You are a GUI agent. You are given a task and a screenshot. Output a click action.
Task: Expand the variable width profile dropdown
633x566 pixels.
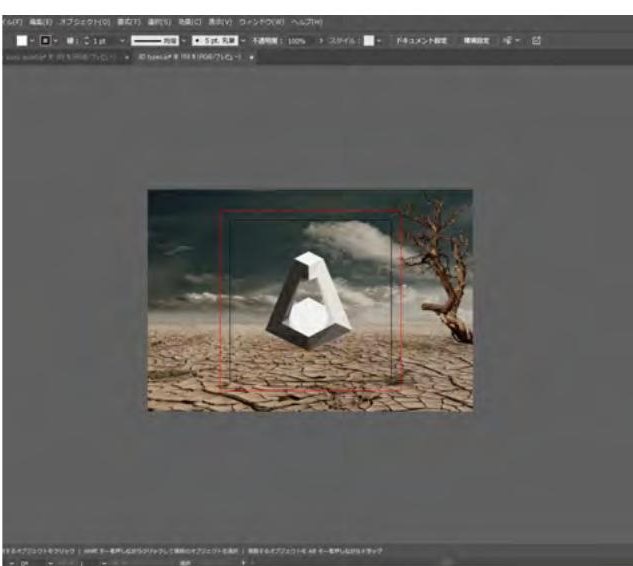pyautogui.click(x=184, y=41)
